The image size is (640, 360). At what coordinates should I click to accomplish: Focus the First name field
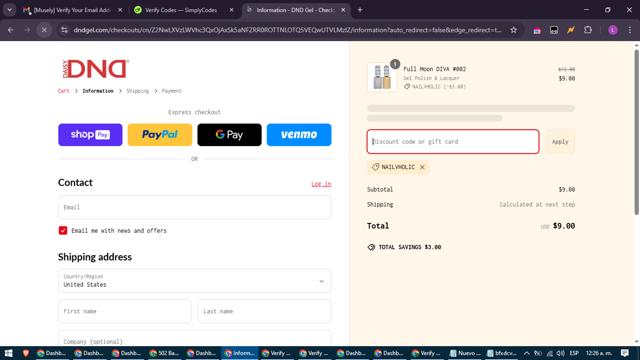[124, 311]
